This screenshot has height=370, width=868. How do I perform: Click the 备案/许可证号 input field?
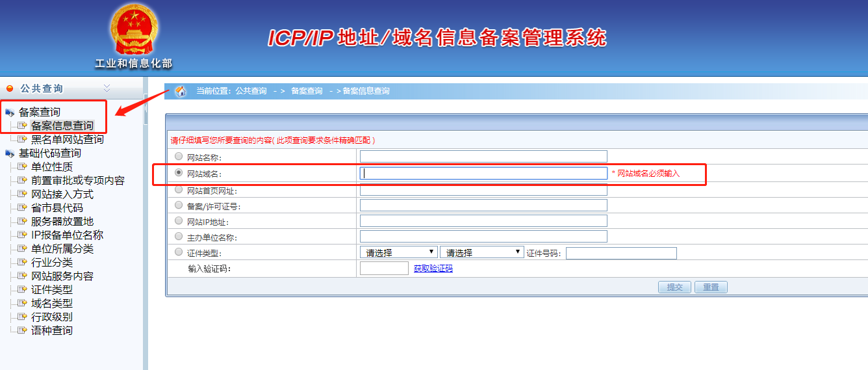click(483, 205)
